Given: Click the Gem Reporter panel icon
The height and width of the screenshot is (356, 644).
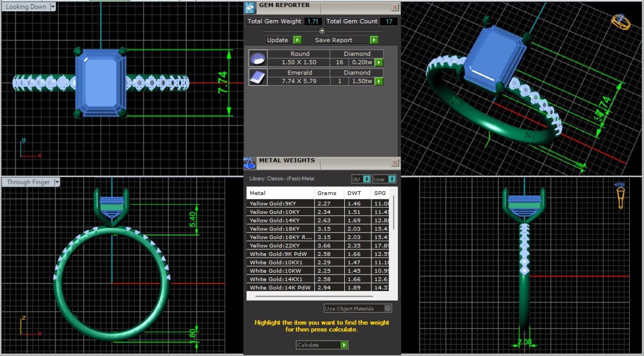Looking at the screenshot, I should pos(250,8).
